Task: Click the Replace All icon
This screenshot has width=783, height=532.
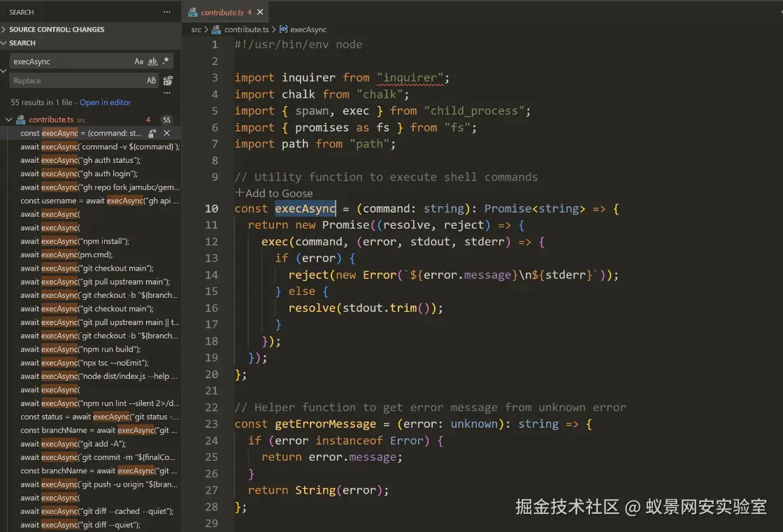Action: (168, 80)
